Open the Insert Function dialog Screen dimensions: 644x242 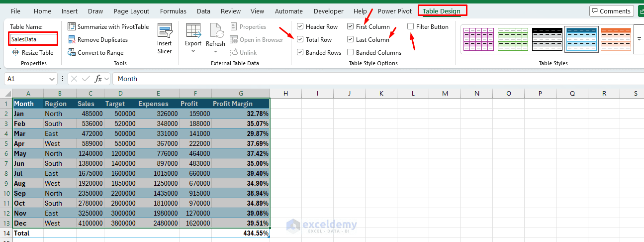click(x=98, y=79)
